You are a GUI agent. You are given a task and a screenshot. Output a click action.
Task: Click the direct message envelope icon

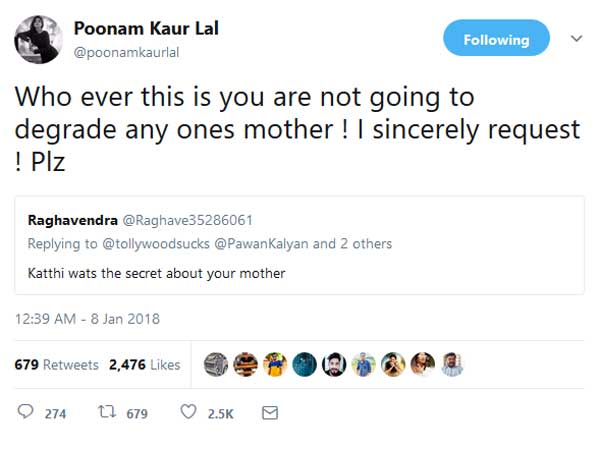point(269,412)
